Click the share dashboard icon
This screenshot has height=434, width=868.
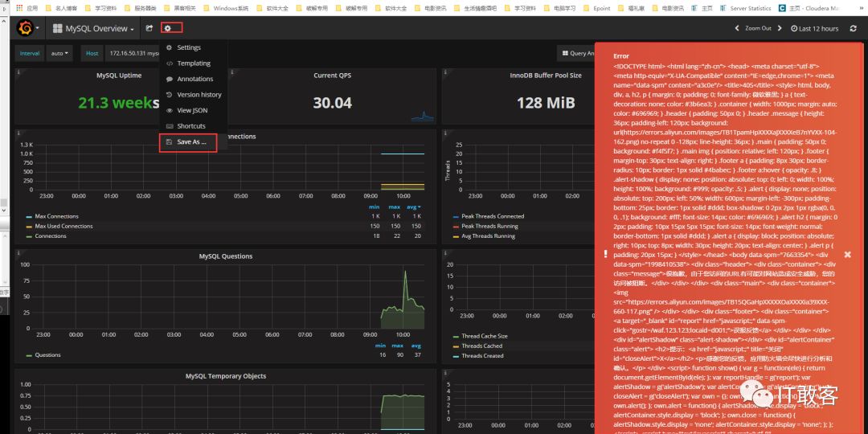coord(149,28)
